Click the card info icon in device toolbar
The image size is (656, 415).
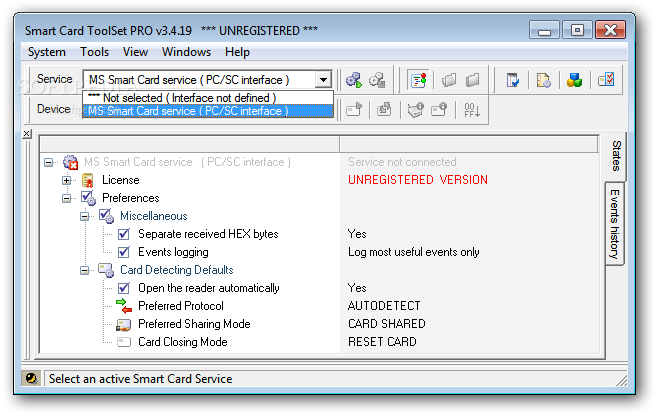(439, 110)
